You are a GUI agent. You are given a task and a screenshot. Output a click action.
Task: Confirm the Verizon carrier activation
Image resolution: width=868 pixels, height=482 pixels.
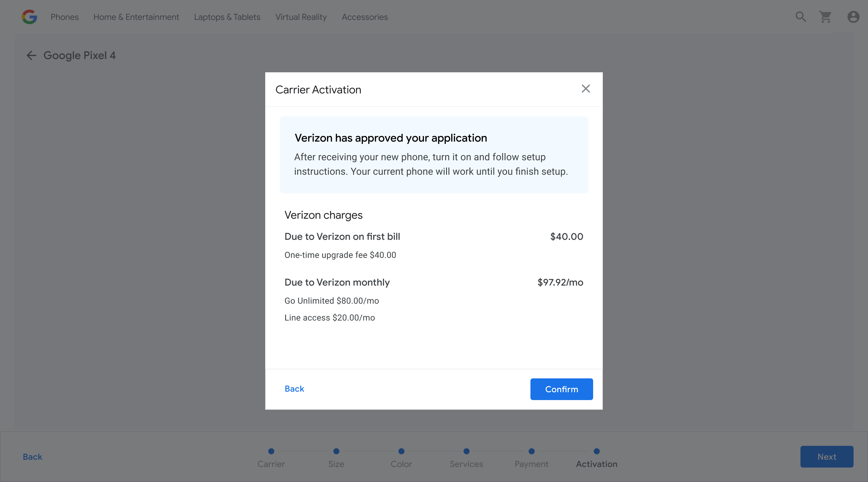(561, 389)
